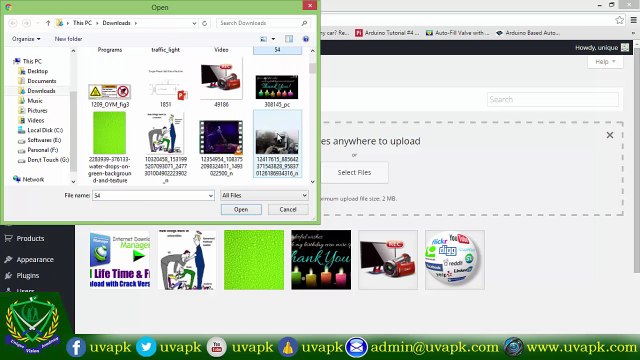
Task: Expand the address bar history dropdown
Action: point(194,23)
